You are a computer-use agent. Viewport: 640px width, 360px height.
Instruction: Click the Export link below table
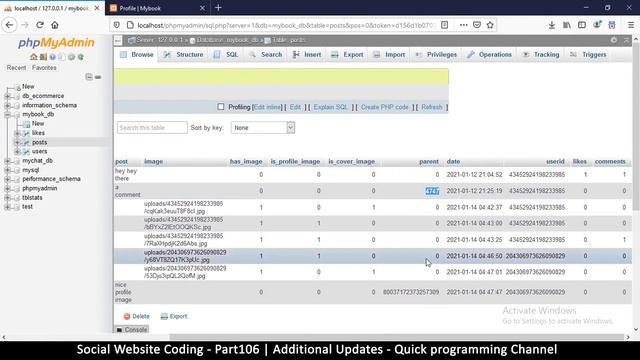click(174, 316)
